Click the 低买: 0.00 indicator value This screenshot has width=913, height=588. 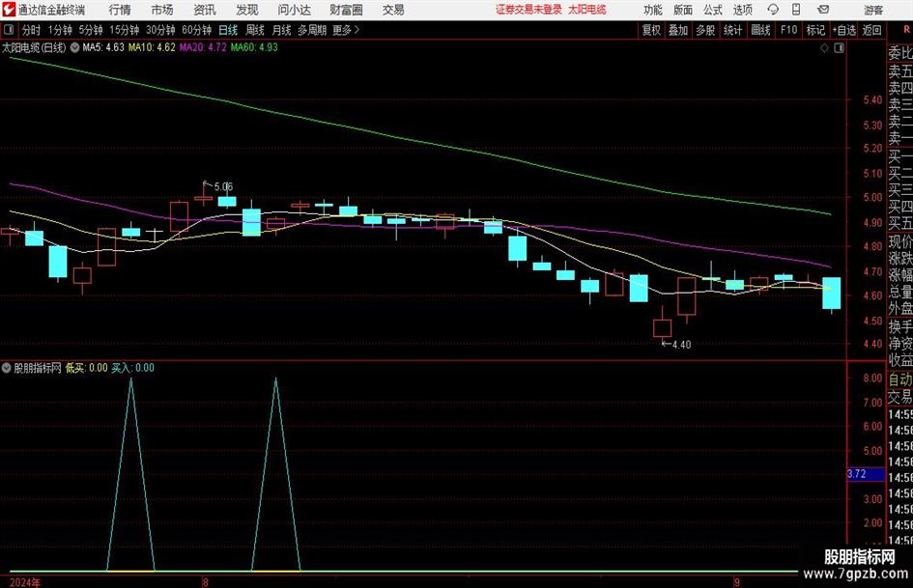(87, 368)
